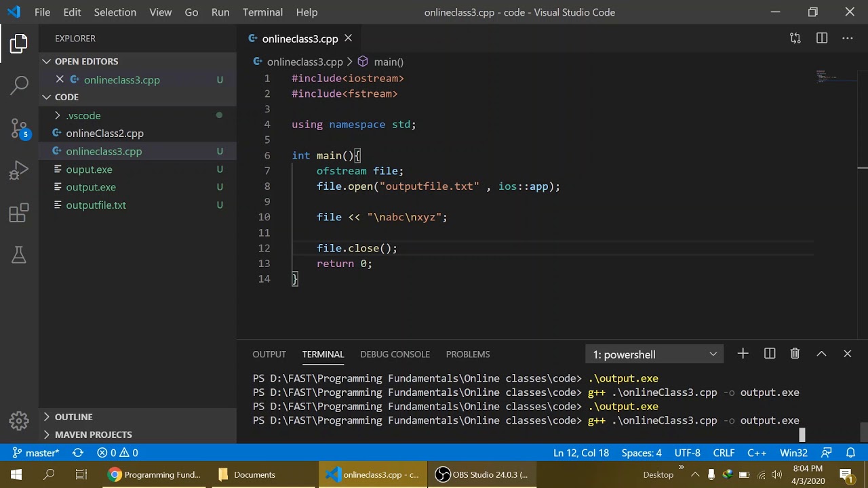Expand the .vscode folder
This screenshot has height=488, width=868.
(83, 116)
